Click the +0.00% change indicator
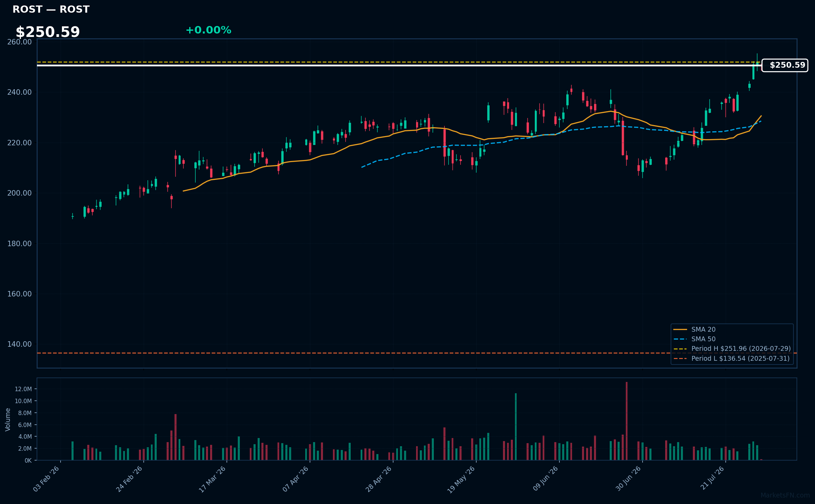 point(208,30)
